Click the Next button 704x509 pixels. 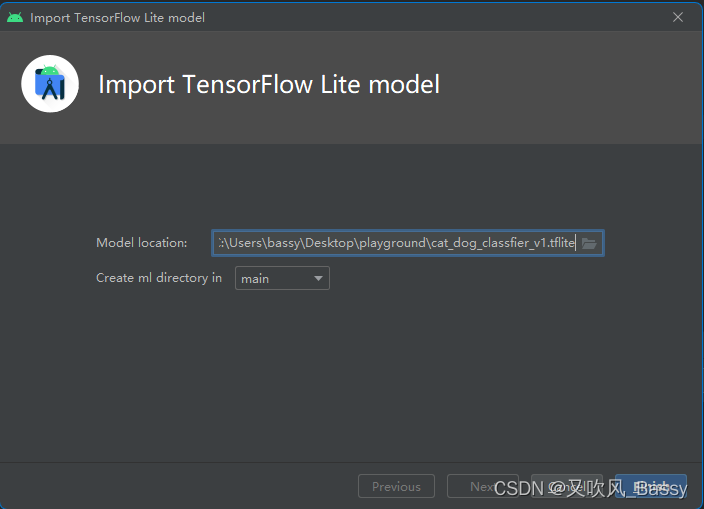click(483, 486)
